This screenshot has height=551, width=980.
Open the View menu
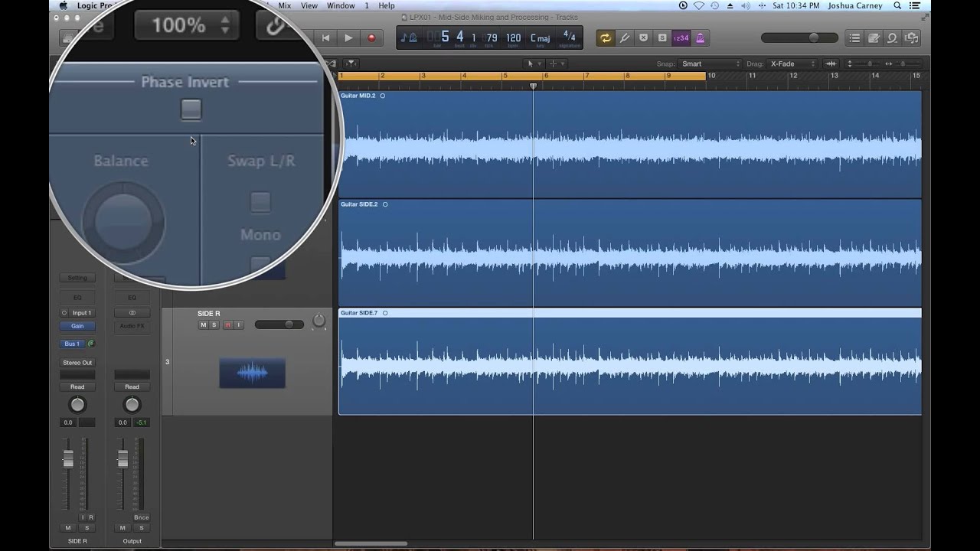(309, 5)
